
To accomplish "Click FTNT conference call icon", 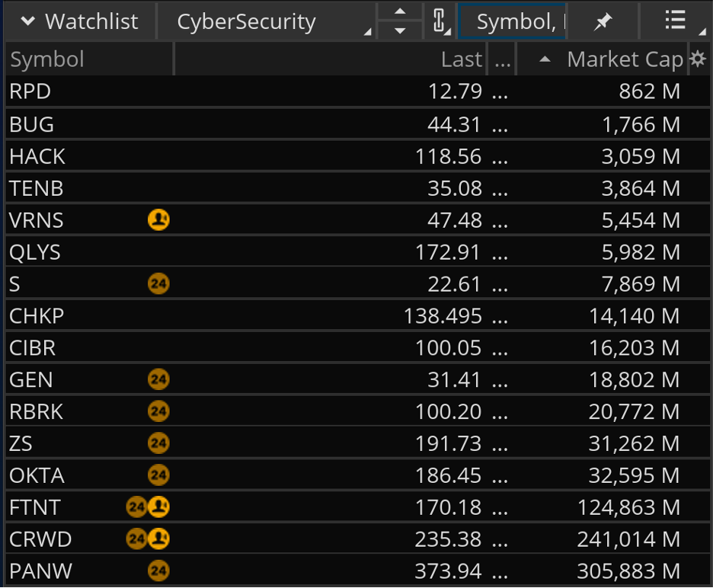I will coord(158,507).
